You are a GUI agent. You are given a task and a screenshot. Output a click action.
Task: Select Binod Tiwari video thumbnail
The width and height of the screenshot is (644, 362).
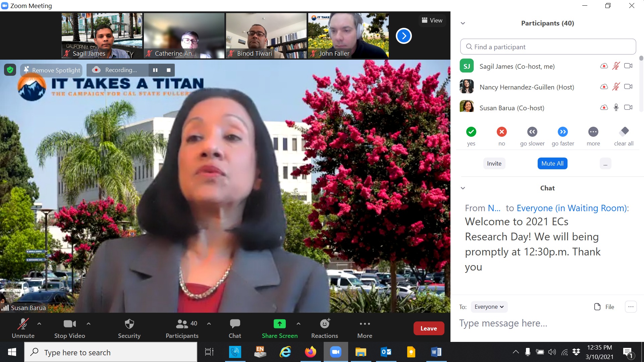pyautogui.click(x=266, y=36)
